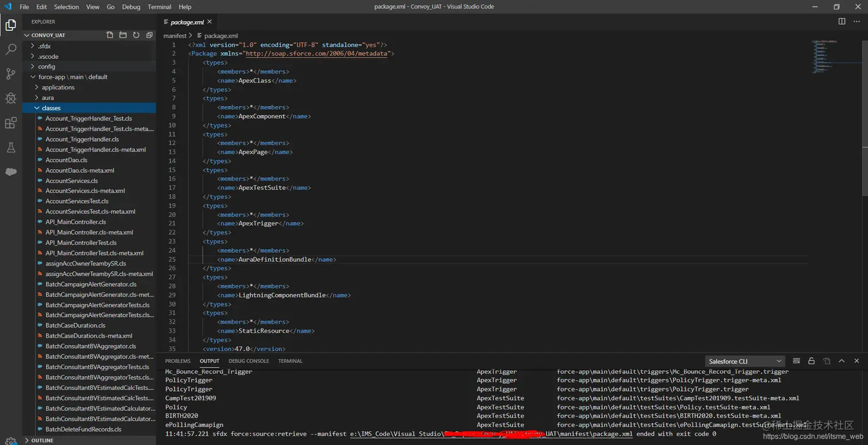Open BatchDeleteFundRecords.cls file
The width and height of the screenshot is (868, 445).
click(x=83, y=429)
